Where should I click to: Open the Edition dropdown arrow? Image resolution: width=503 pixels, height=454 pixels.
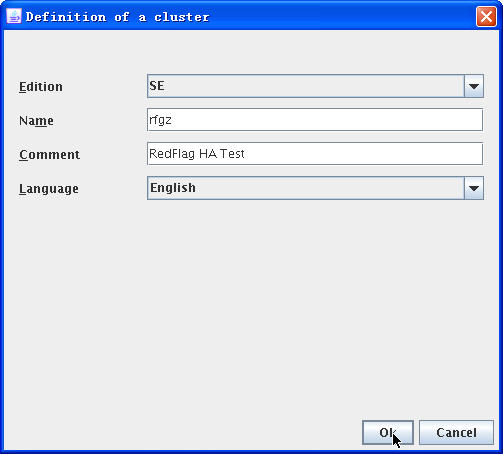[x=474, y=86]
